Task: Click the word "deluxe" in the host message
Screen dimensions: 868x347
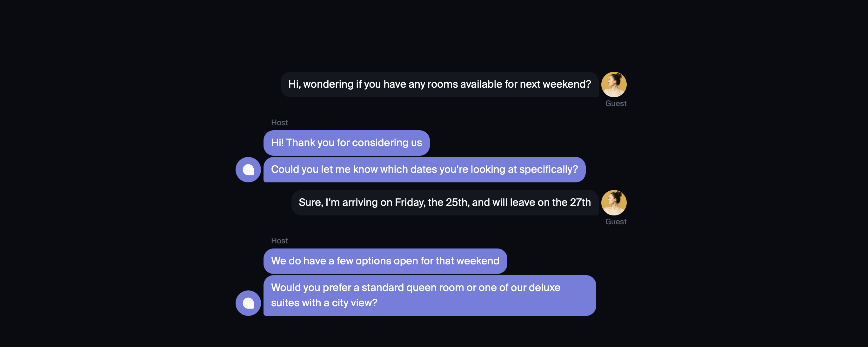Action: tap(544, 288)
